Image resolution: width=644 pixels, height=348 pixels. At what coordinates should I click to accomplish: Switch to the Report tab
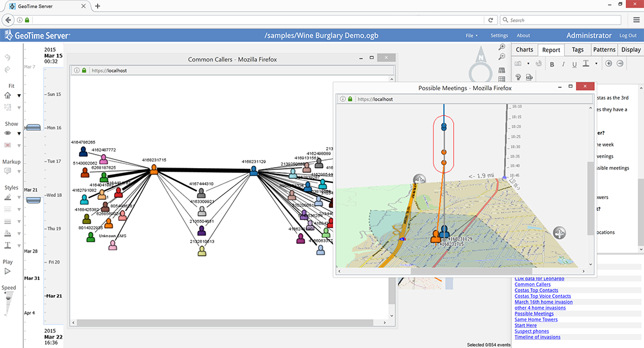[x=551, y=50]
